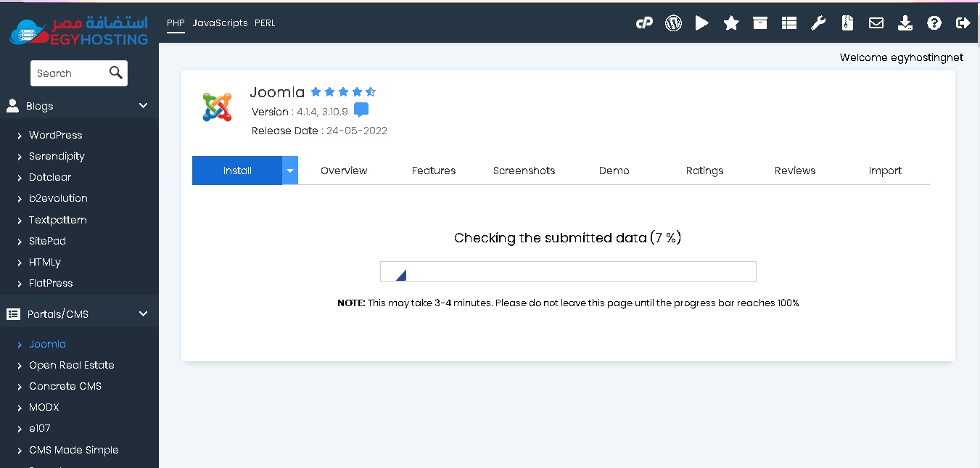
Task: Click the envelope email settings icon
Action: click(x=876, y=23)
